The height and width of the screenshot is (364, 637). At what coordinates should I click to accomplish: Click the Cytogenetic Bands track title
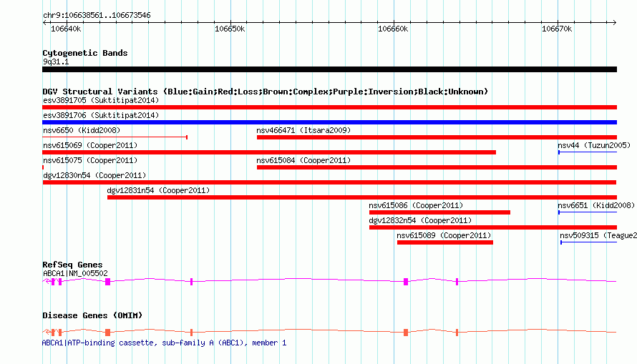(x=85, y=53)
